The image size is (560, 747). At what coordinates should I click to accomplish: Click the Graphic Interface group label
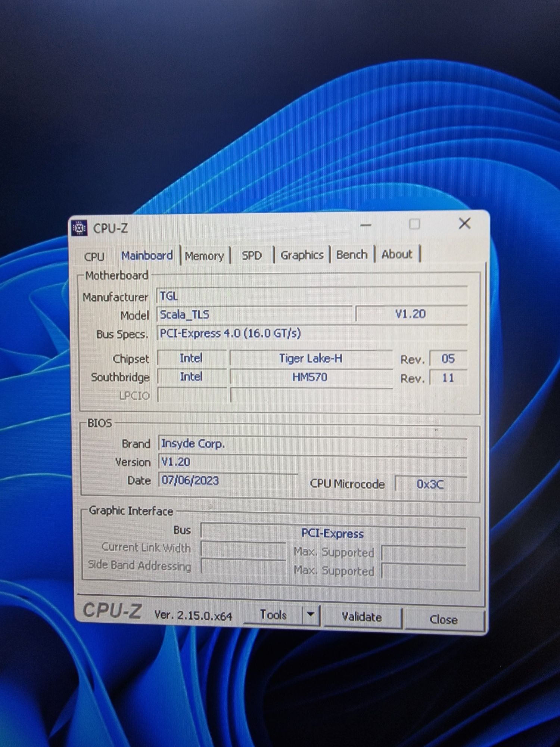(x=131, y=511)
